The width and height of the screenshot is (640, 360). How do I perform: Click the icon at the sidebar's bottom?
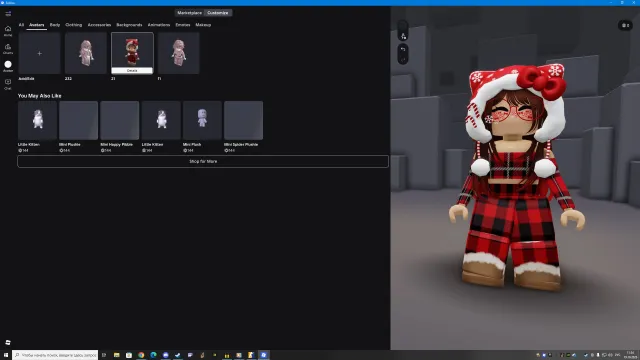tap(8, 342)
